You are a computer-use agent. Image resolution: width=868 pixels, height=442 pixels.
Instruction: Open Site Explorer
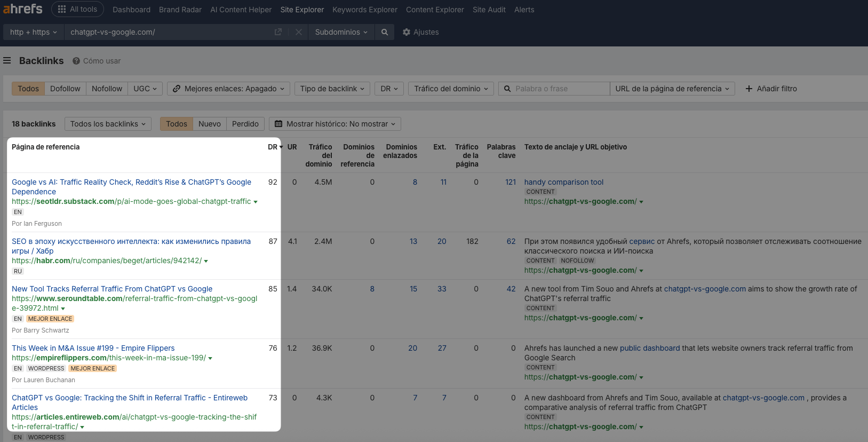302,10
